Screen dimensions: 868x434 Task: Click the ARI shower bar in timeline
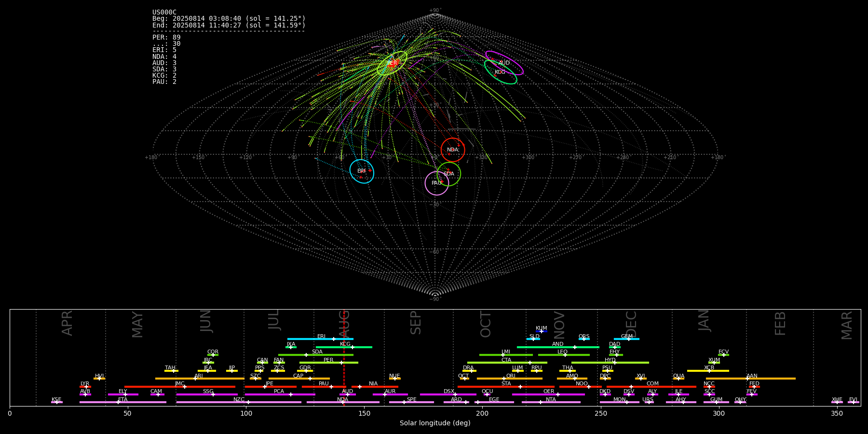click(x=200, y=379)
